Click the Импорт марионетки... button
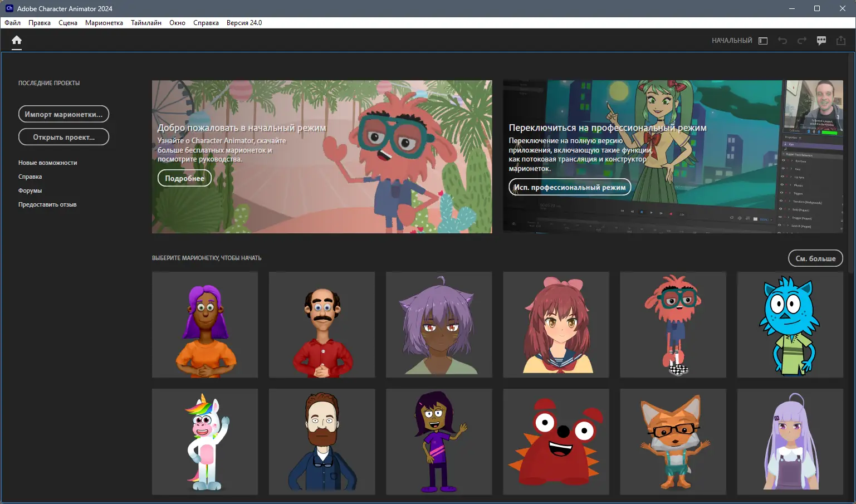 point(63,114)
